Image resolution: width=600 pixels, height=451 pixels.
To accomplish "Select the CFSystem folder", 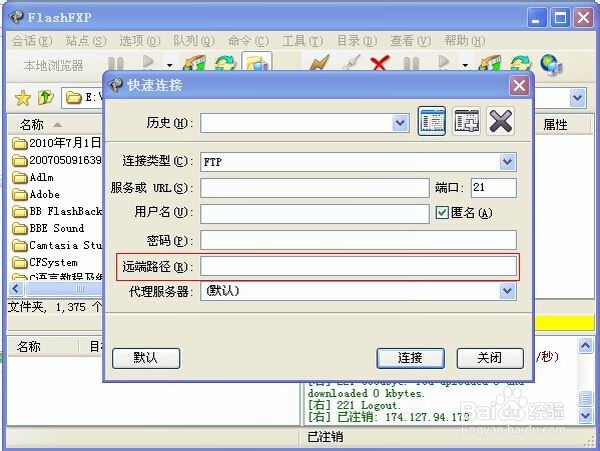I will click(45, 262).
